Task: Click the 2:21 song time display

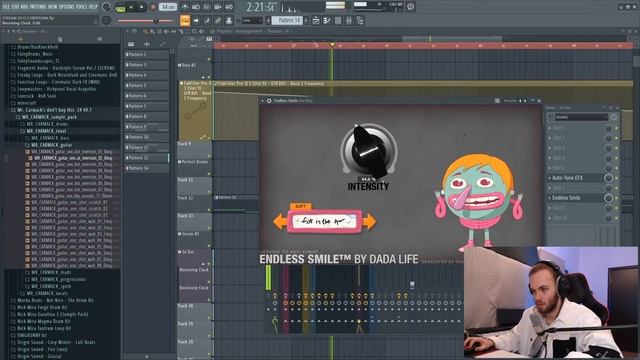Action: click(261, 7)
